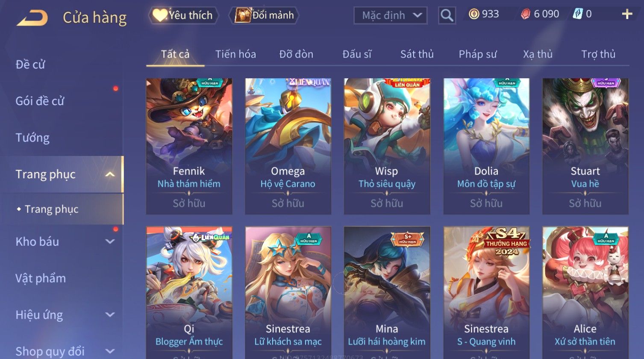Viewport: 644px width, 359px height.
Task: Go to Gói đề cử in sidebar
Action: pyautogui.click(x=40, y=101)
